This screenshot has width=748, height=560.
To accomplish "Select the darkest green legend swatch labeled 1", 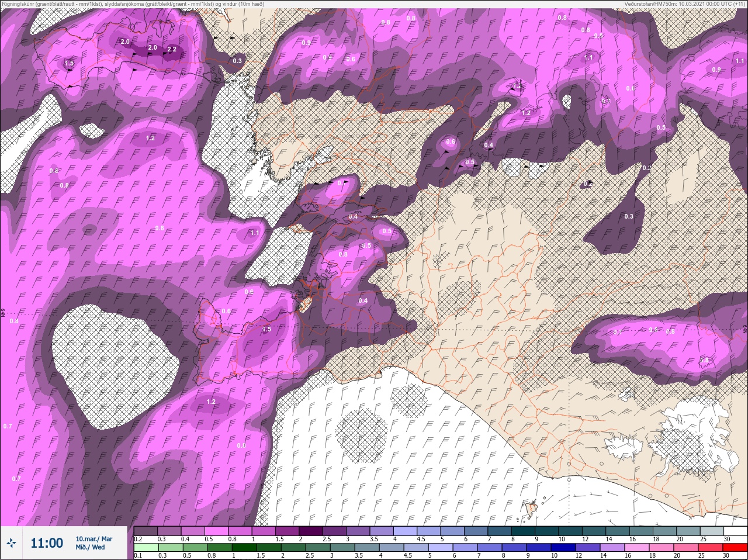I will point(243,548).
